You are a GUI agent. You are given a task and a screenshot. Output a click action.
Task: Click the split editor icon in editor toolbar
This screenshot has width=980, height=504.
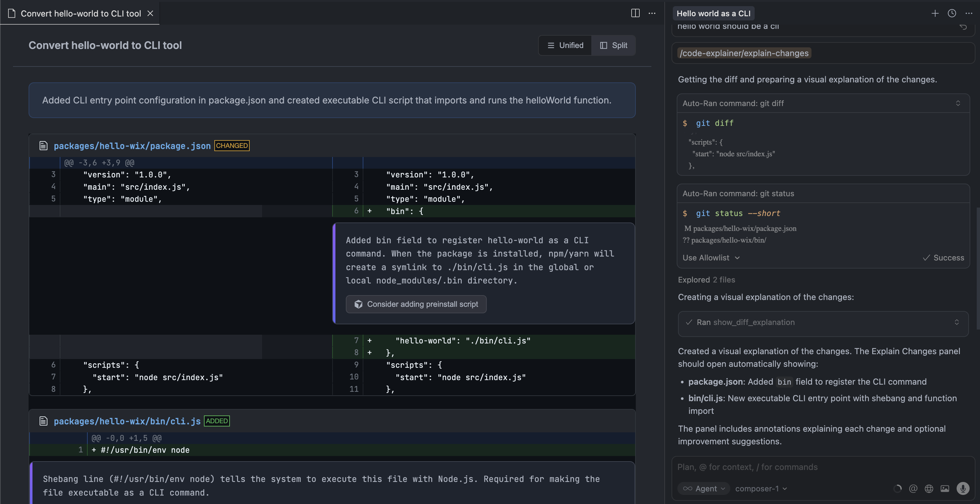coord(635,13)
